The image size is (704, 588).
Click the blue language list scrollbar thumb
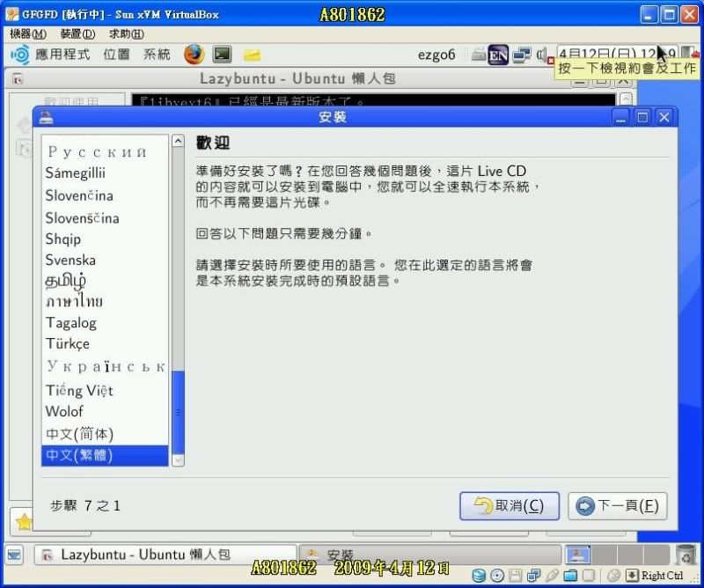pos(179,413)
